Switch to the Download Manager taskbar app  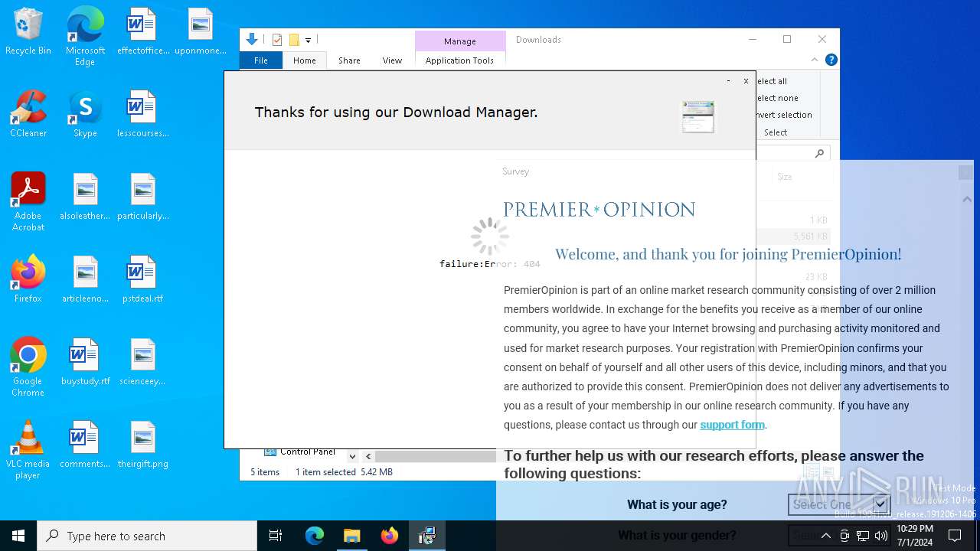[x=427, y=536]
